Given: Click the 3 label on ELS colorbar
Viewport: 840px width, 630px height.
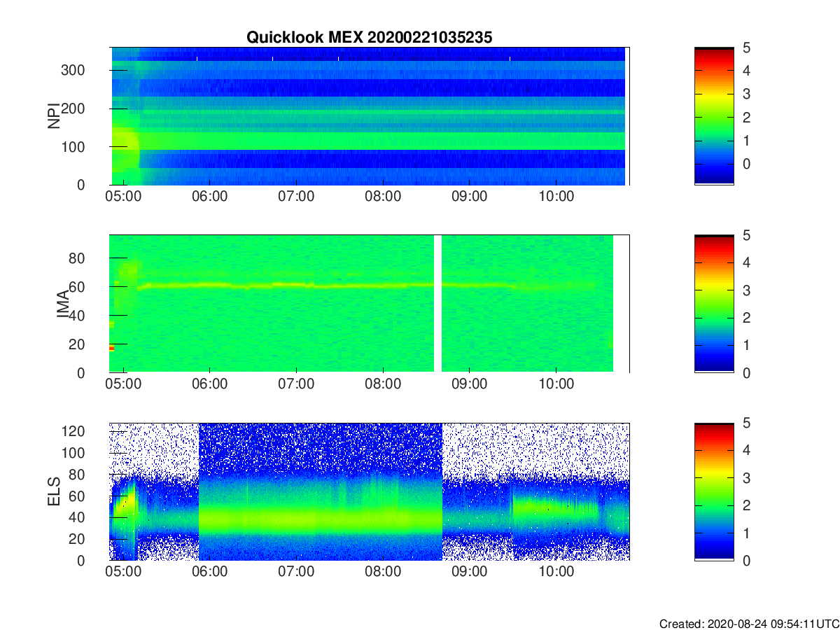Looking at the screenshot, I should tap(745, 477).
